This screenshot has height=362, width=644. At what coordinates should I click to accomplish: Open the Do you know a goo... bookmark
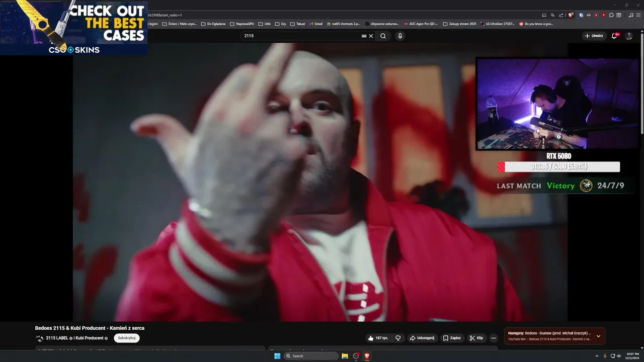tap(536, 24)
